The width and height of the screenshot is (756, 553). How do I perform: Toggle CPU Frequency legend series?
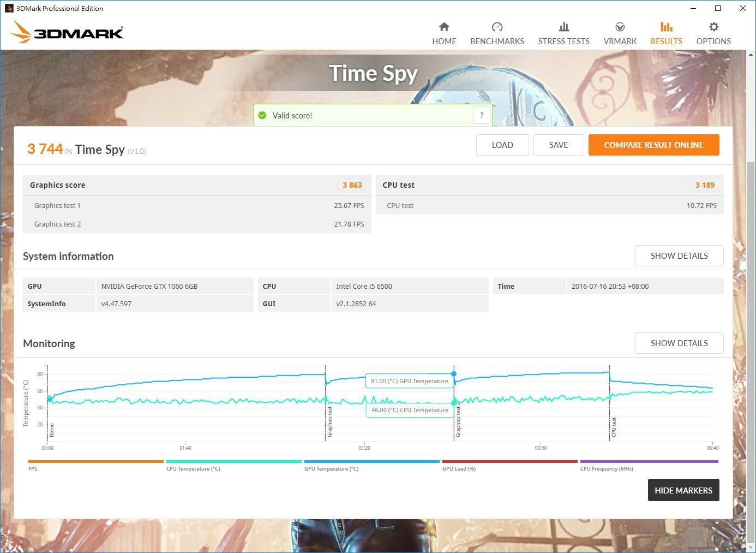649,466
